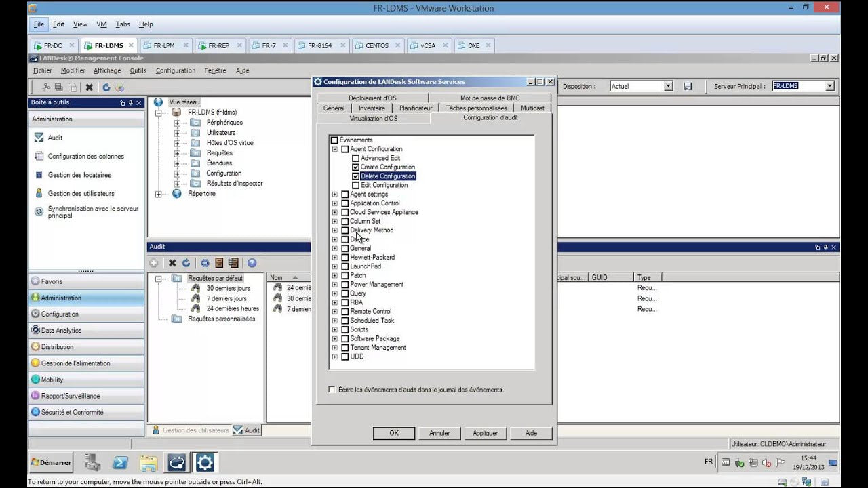
Task: Expand the 'Agent settings' tree node
Action: [334, 194]
